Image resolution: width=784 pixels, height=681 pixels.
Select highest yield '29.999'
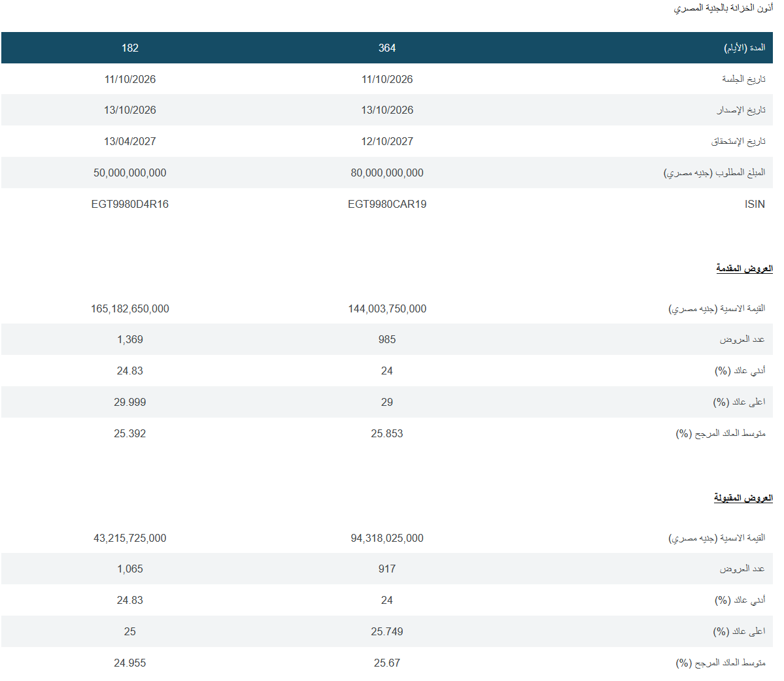coord(130,402)
